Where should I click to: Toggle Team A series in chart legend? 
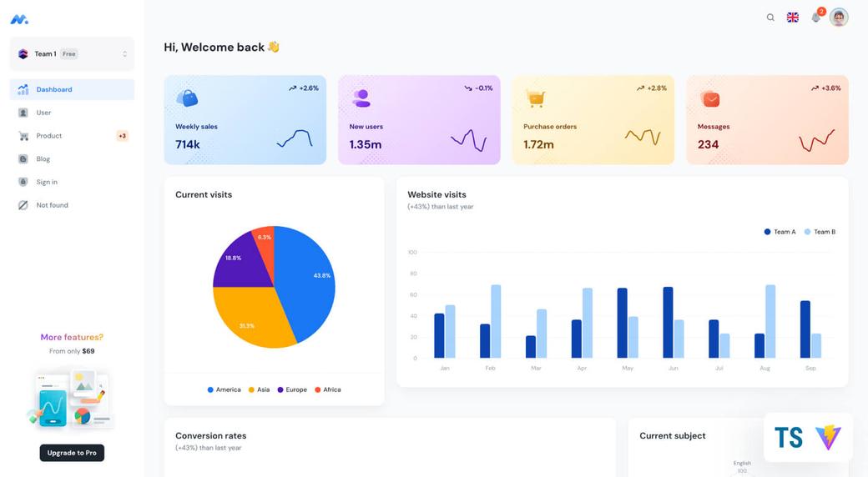pos(780,232)
